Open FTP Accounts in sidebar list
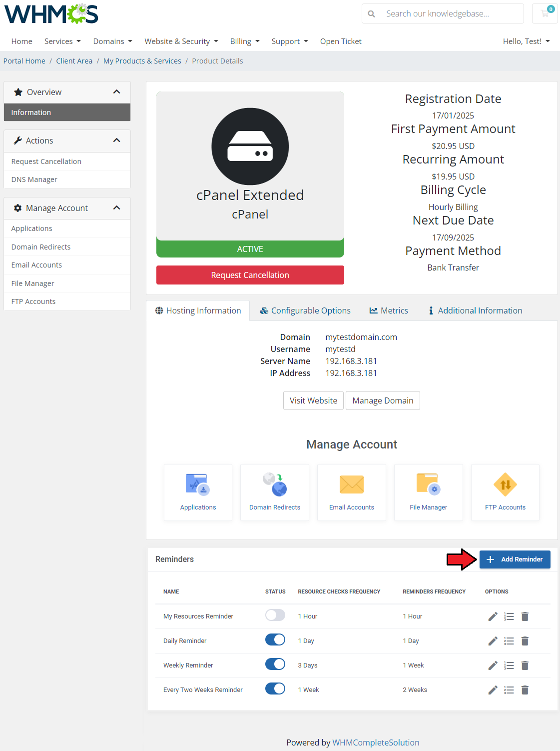This screenshot has height=751, width=560. point(67,301)
